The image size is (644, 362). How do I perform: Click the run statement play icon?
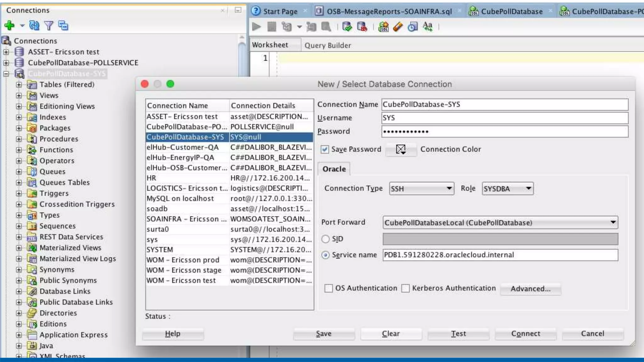(257, 27)
